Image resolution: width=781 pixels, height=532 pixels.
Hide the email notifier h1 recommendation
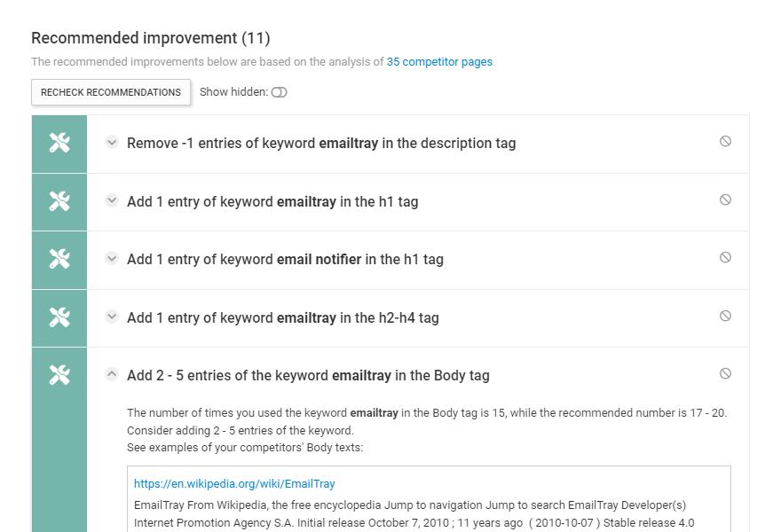[x=725, y=257]
